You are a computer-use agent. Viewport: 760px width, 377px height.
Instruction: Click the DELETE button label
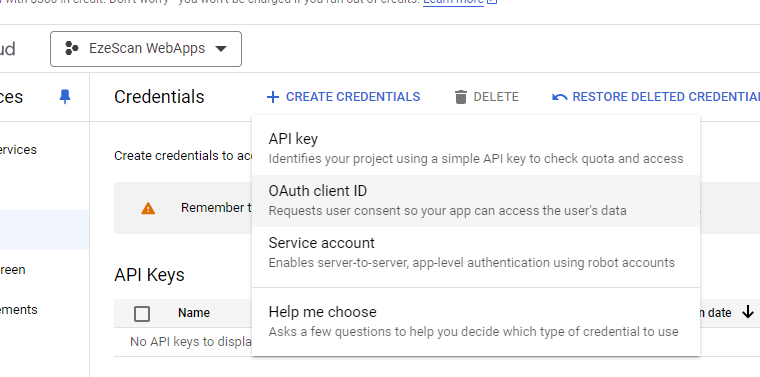pos(496,97)
